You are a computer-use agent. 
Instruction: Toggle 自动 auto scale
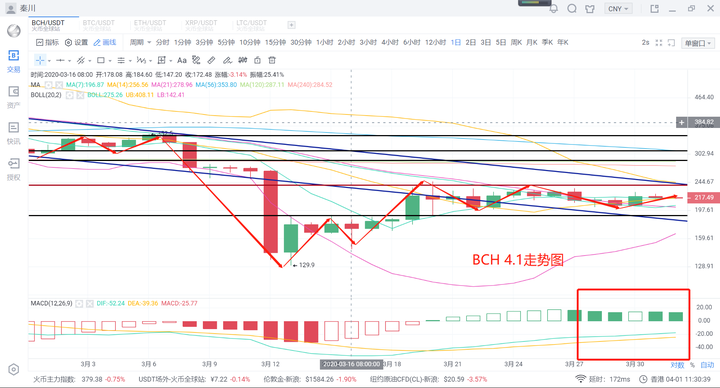click(707, 365)
